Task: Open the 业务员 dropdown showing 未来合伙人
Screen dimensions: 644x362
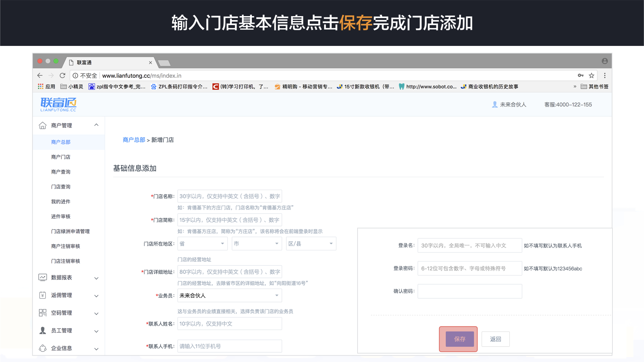Action: tap(230, 296)
